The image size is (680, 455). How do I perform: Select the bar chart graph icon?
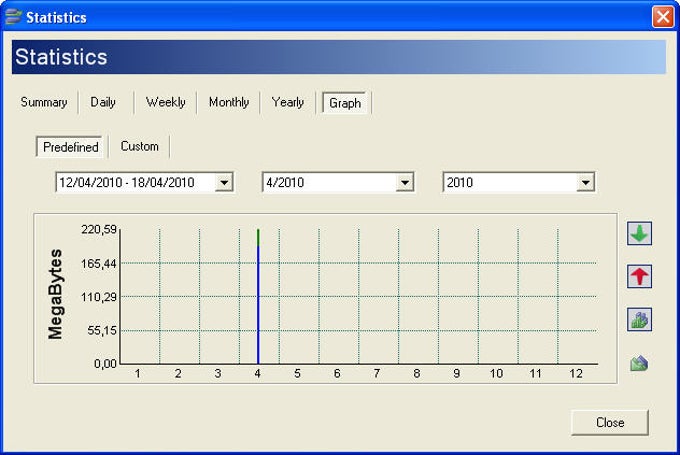639,320
